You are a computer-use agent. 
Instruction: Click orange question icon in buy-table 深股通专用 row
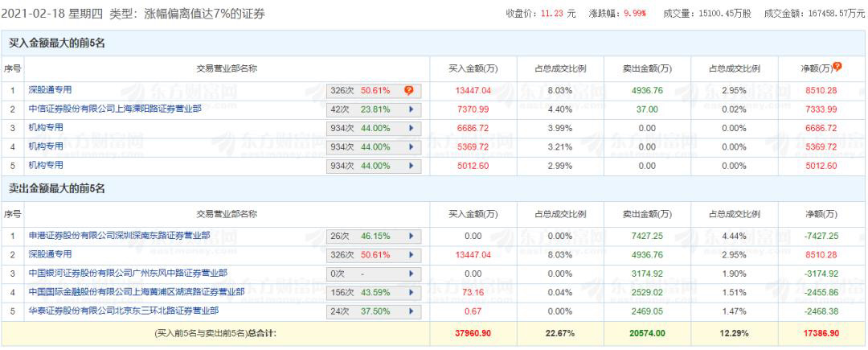pyautogui.click(x=408, y=90)
